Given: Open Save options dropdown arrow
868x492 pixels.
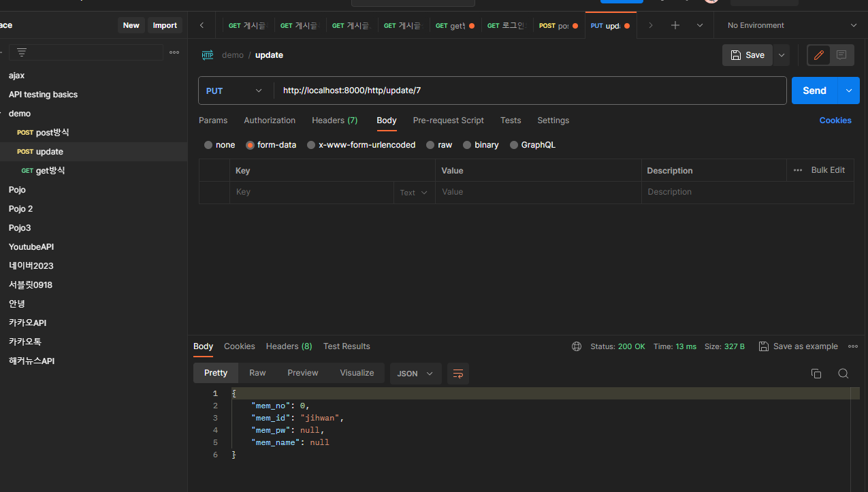Looking at the screenshot, I should coord(781,55).
